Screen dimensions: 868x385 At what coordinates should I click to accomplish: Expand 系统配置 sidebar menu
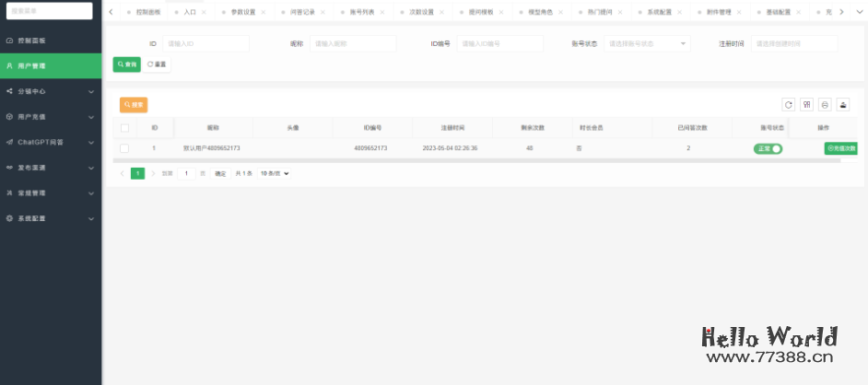[51, 218]
